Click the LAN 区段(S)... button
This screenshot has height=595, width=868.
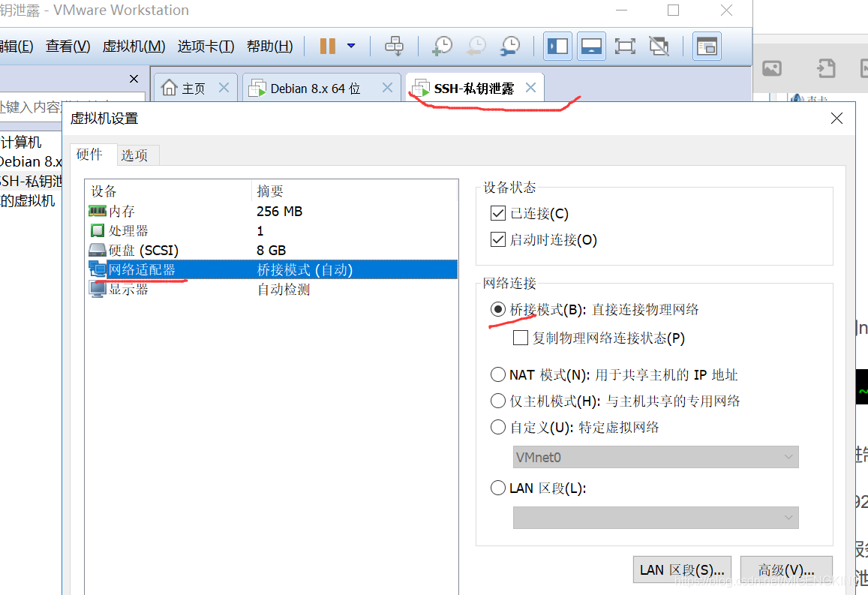(682, 569)
